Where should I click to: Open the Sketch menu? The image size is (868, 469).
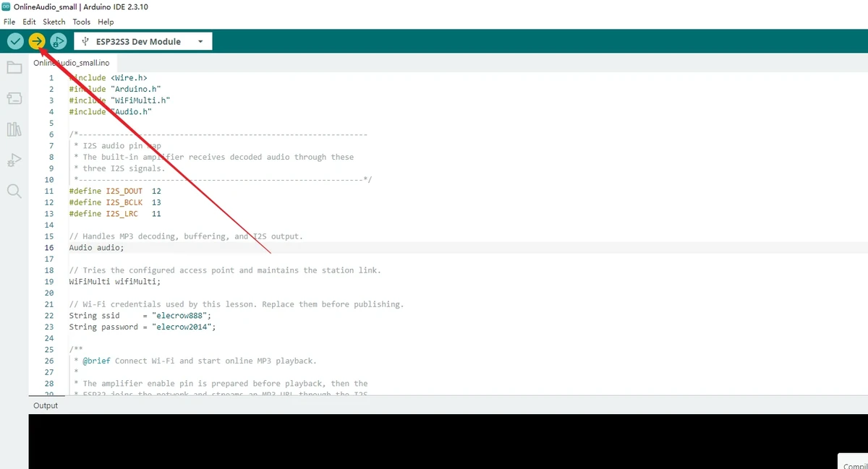click(54, 22)
